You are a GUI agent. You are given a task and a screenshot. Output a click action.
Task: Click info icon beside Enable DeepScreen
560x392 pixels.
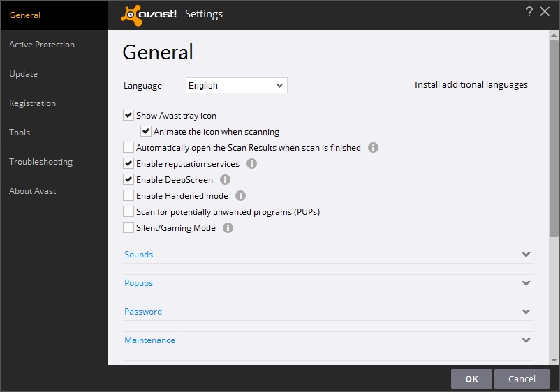(x=226, y=180)
